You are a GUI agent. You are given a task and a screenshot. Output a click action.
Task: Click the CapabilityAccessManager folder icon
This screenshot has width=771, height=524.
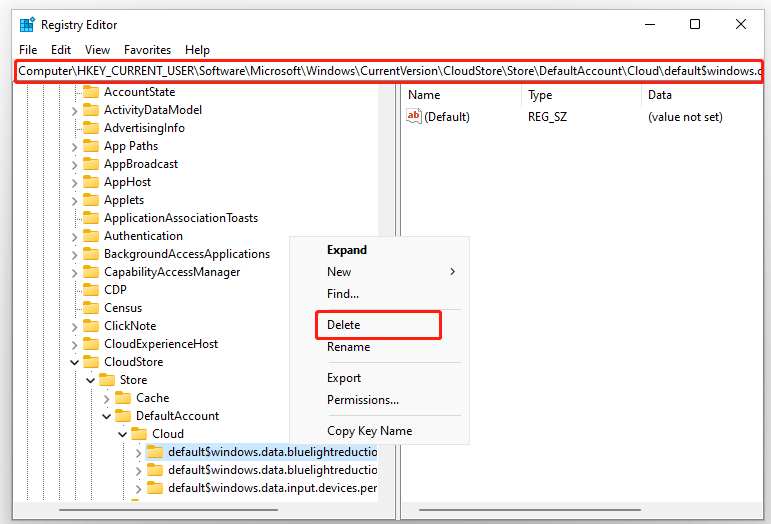pyautogui.click(x=91, y=272)
